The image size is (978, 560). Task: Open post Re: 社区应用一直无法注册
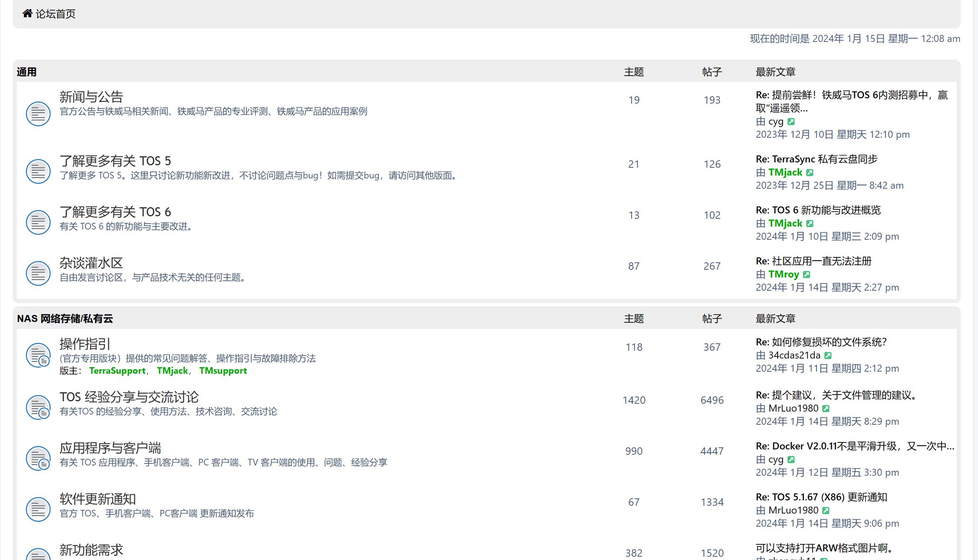(814, 261)
